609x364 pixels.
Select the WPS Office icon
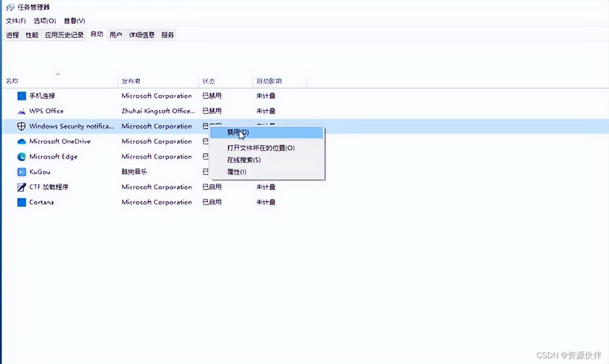(21, 111)
